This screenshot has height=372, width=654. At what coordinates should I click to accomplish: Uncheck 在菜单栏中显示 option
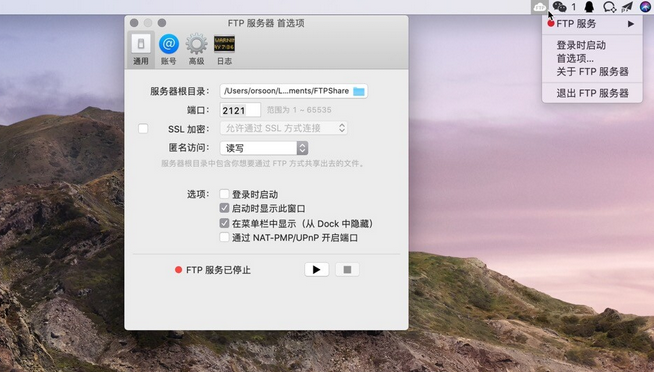(x=224, y=223)
